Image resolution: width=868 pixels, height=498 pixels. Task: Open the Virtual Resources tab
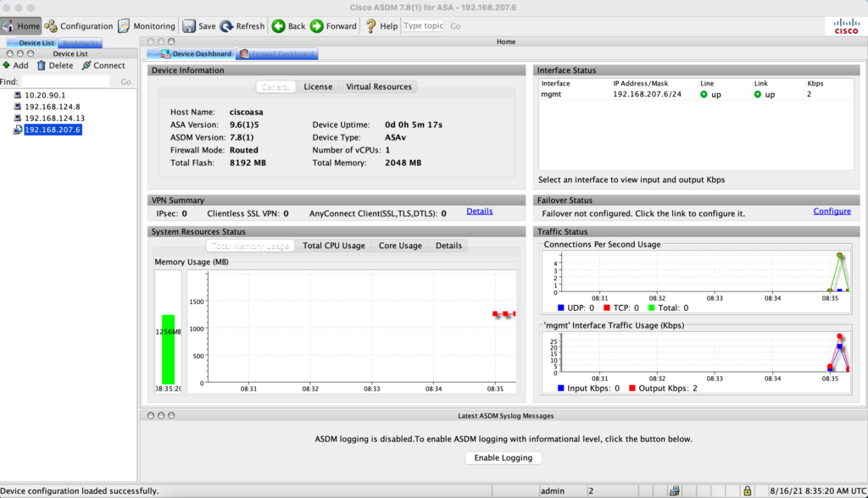(x=379, y=87)
